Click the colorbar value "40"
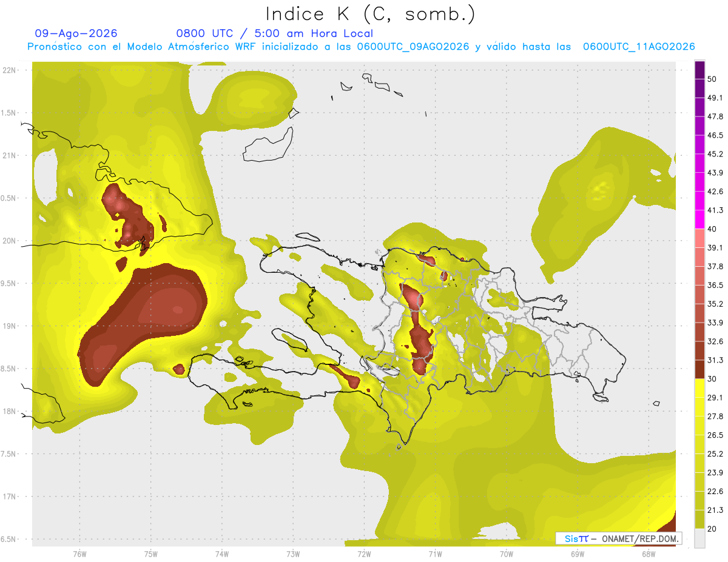The height and width of the screenshot is (562, 728). 712,229
